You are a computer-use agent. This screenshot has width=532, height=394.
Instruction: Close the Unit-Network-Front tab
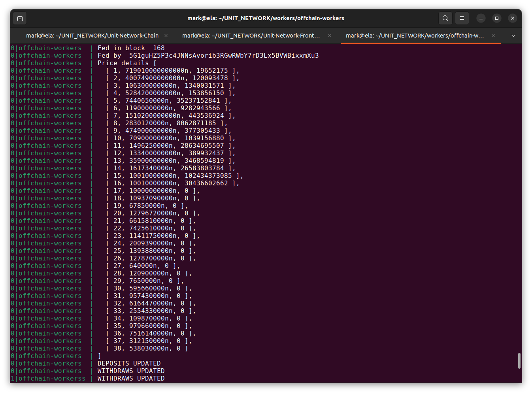coord(330,36)
